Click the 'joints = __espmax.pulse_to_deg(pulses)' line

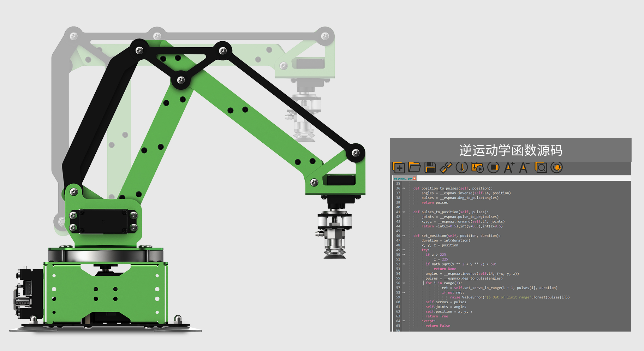[x=460, y=217]
